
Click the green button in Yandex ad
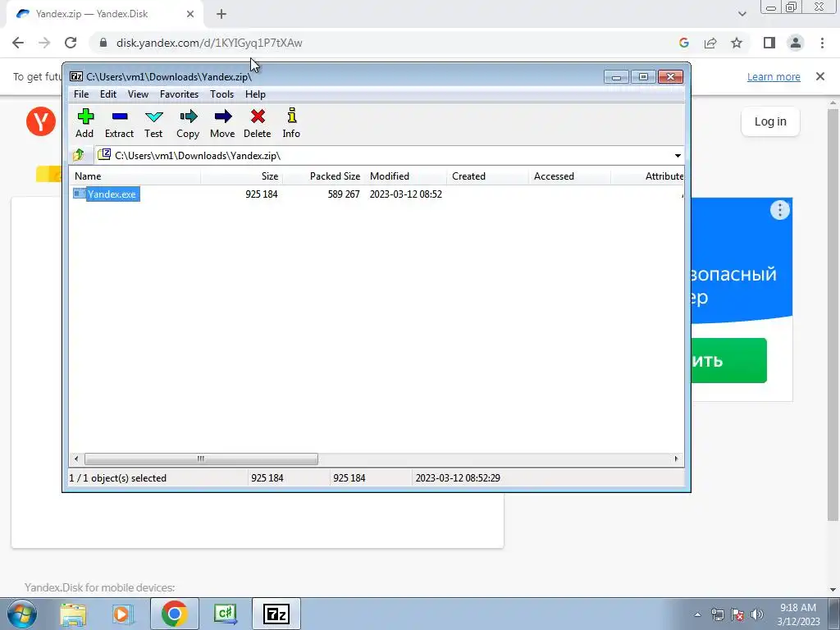click(x=728, y=361)
